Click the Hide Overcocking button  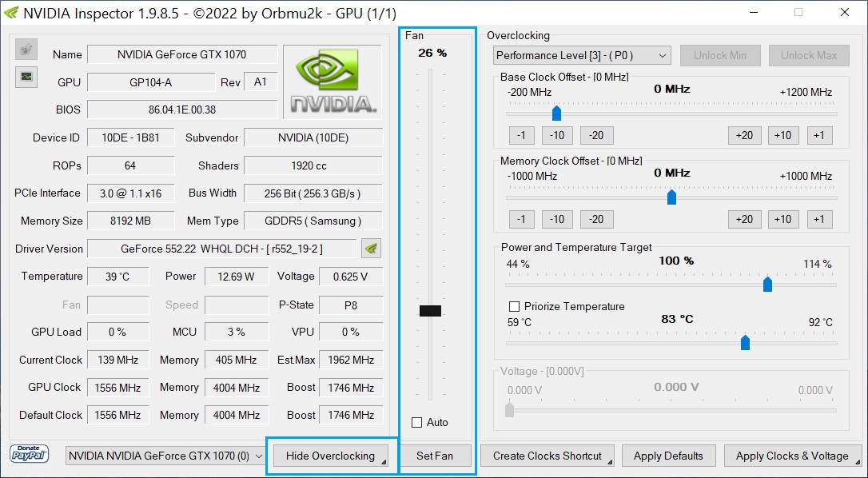coord(331,456)
